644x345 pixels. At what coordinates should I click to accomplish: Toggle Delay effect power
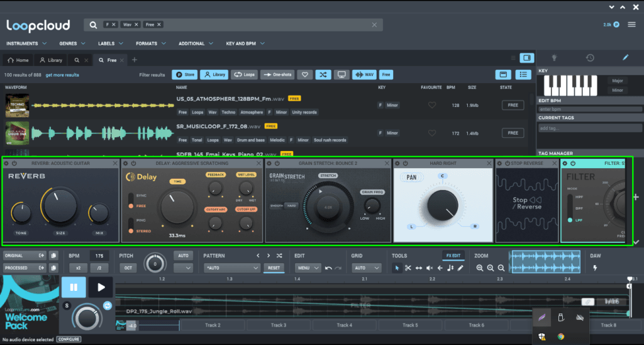[x=133, y=163]
